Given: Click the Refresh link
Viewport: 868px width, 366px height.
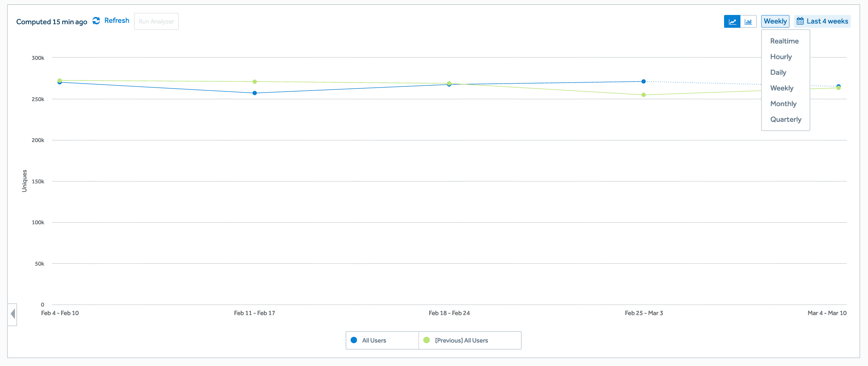Looking at the screenshot, I should coord(117,21).
